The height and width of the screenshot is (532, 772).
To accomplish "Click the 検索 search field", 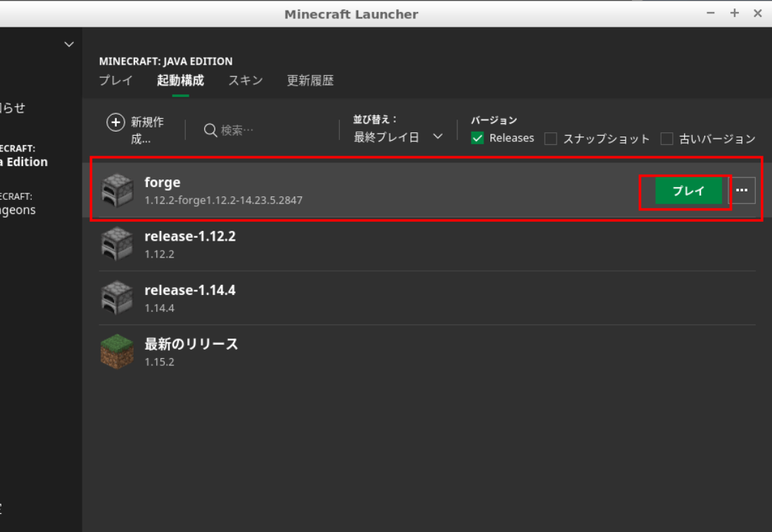I will point(268,130).
